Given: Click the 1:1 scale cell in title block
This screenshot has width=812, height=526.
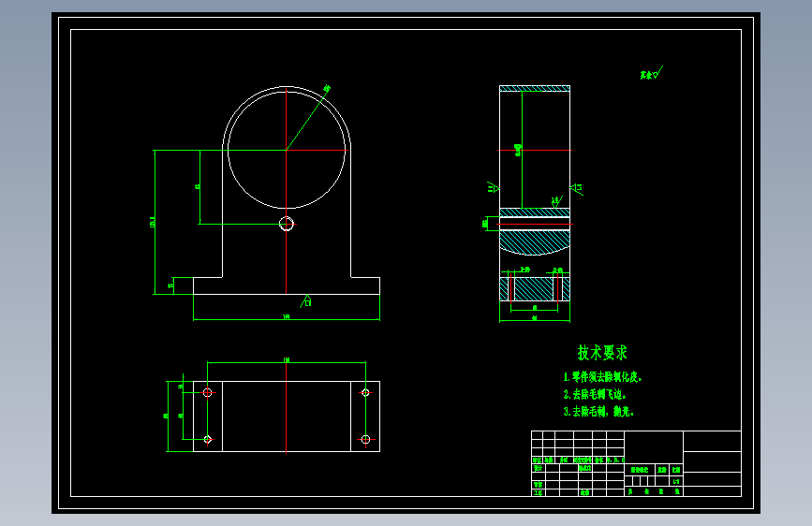Looking at the screenshot, I should tap(676, 481).
